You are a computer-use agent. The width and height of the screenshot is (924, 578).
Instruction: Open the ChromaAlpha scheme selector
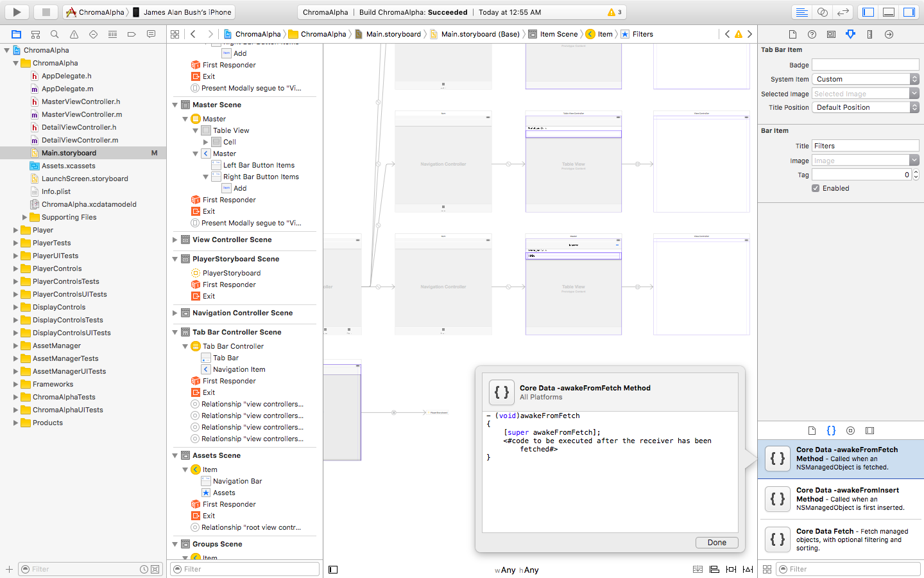point(95,12)
